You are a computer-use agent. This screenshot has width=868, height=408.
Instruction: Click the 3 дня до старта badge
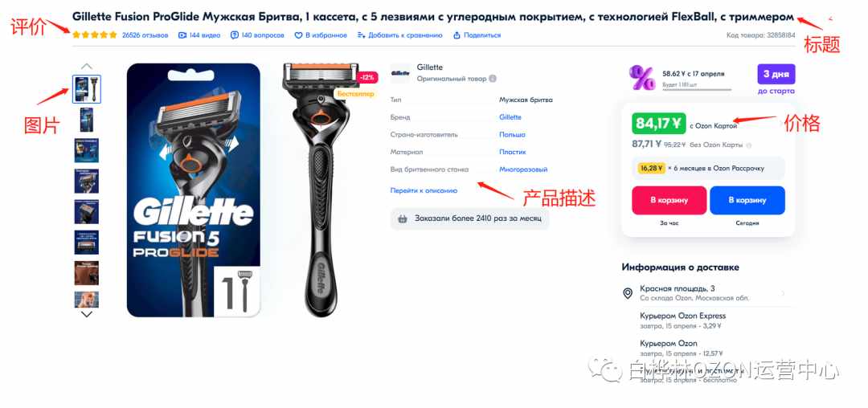[x=776, y=80]
